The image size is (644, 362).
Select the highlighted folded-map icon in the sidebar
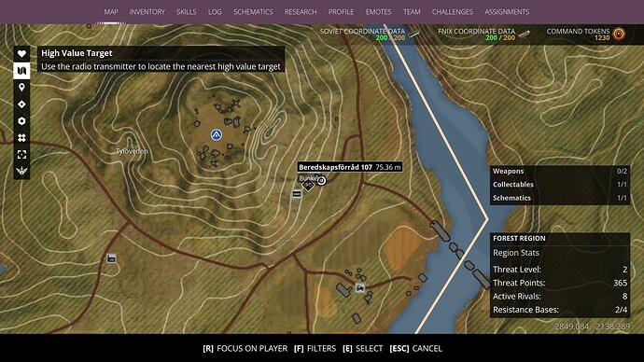click(x=21, y=71)
